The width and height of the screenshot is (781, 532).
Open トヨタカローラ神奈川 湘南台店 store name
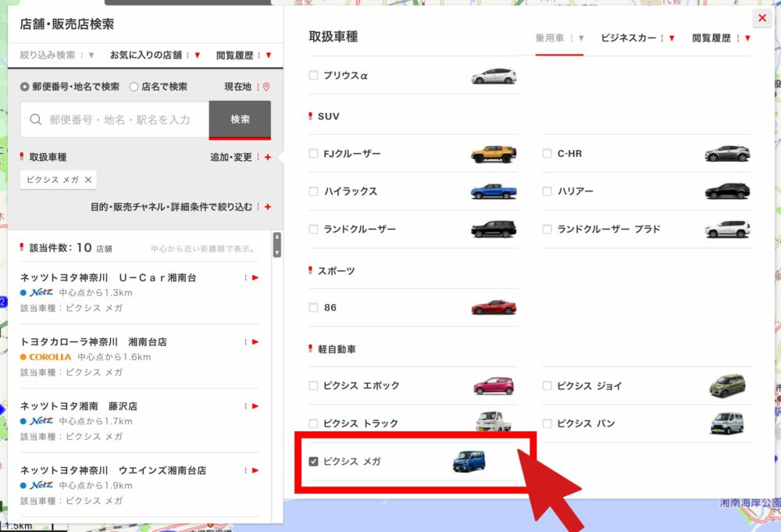[x=93, y=341]
